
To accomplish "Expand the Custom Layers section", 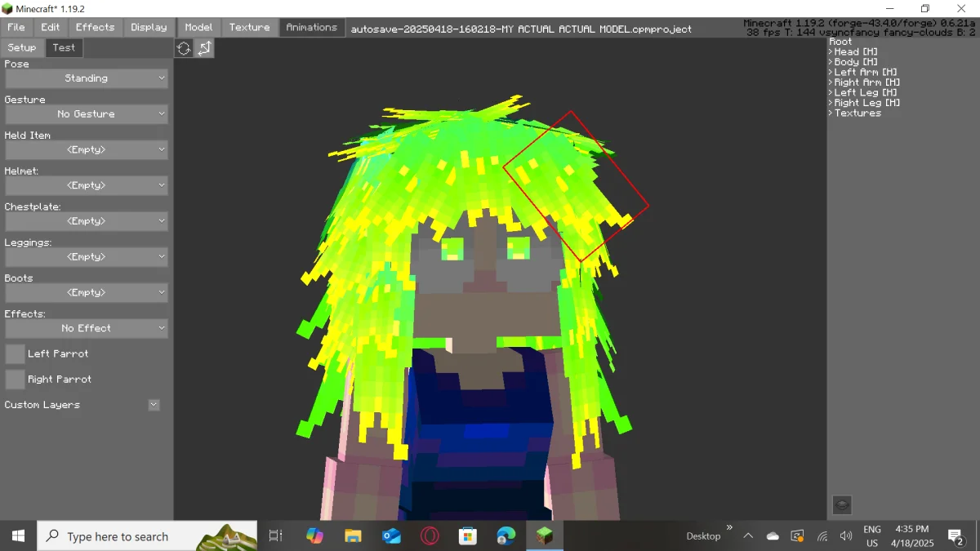I will [x=154, y=405].
